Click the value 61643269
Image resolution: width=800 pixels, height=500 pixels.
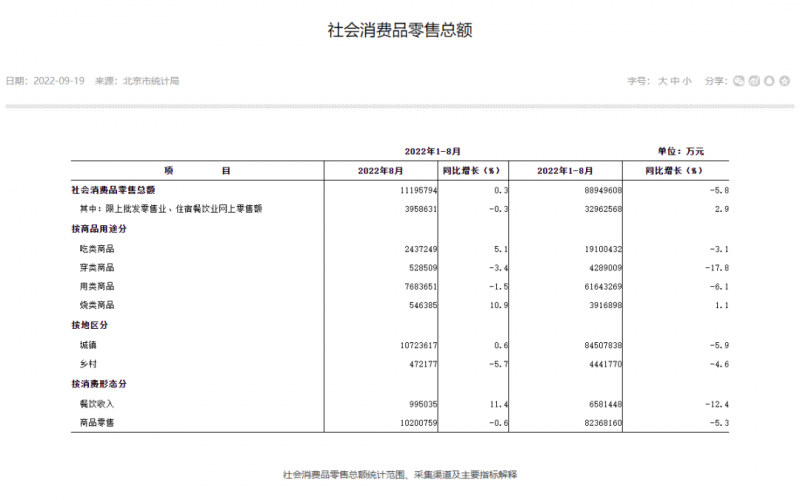click(603, 287)
